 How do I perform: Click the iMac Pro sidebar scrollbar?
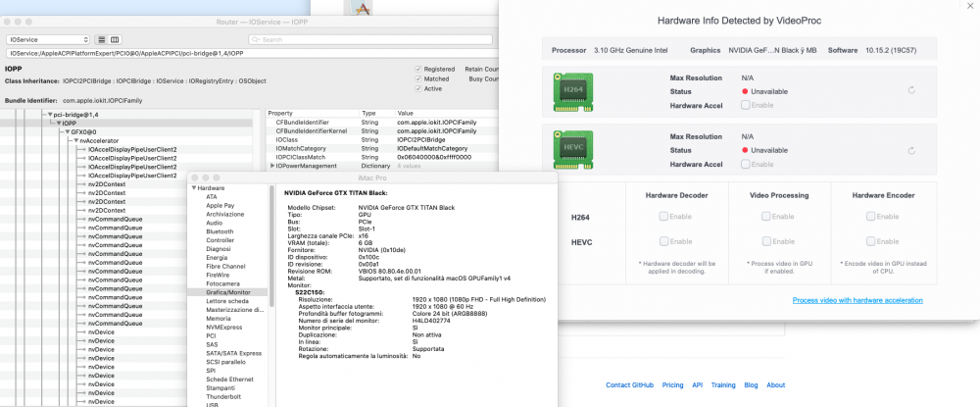271,246
